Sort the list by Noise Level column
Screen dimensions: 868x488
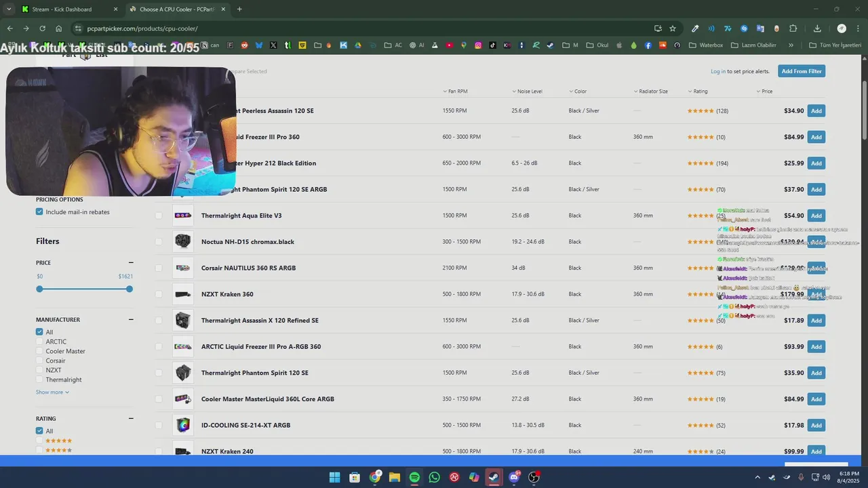tap(527, 91)
